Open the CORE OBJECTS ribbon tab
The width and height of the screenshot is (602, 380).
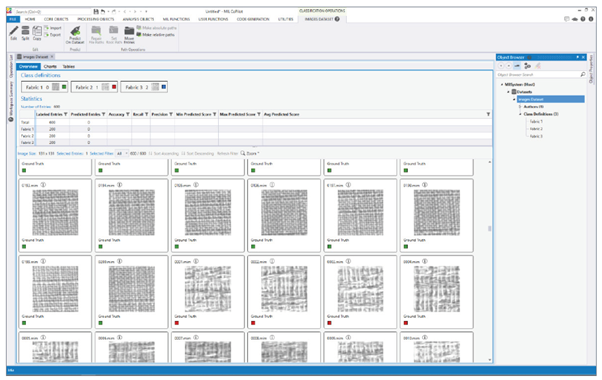pos(56,19)
